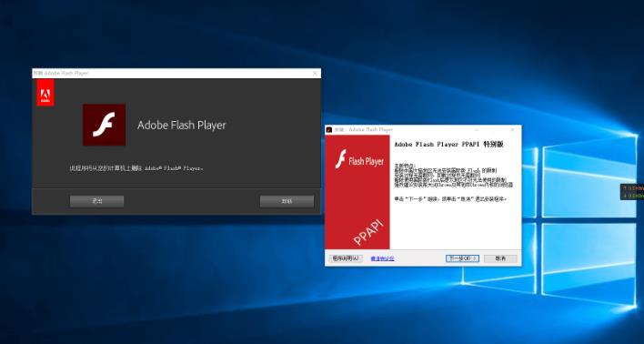The width and height of the screenshot is (644, 344).
Task: Click the left 退出 (Quit) button in uninstaller
Action: tap(96, 201)
